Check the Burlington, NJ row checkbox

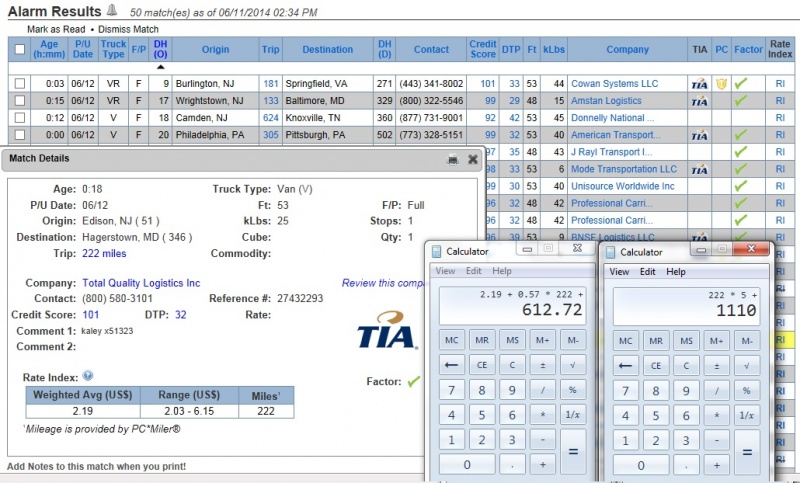click(x=20, y=84)
